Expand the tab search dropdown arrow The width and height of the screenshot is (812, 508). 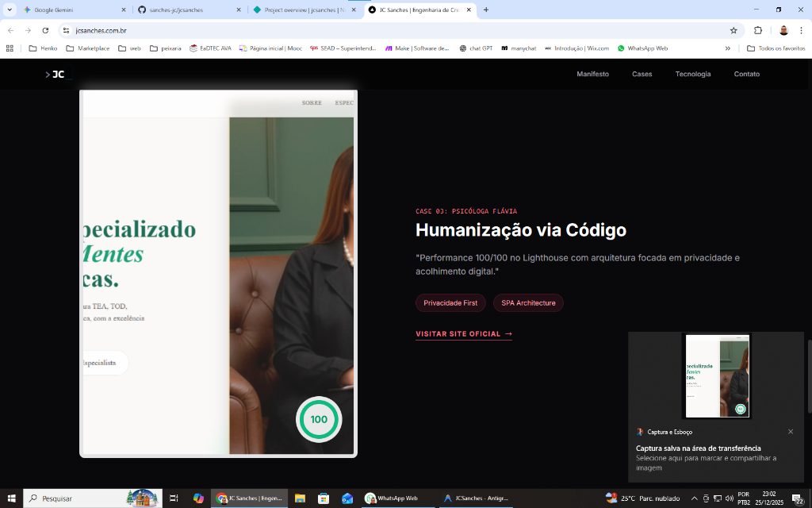tap(10, 10)
